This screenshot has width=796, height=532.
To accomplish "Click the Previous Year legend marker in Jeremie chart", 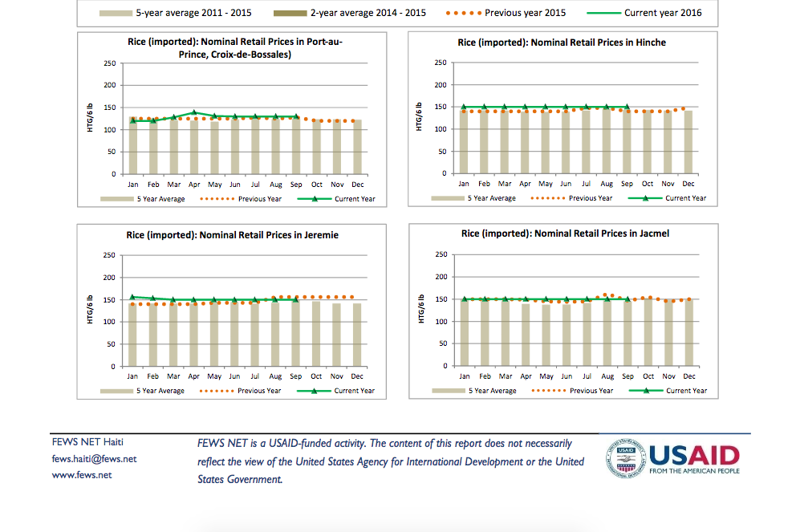I will 213,391.
